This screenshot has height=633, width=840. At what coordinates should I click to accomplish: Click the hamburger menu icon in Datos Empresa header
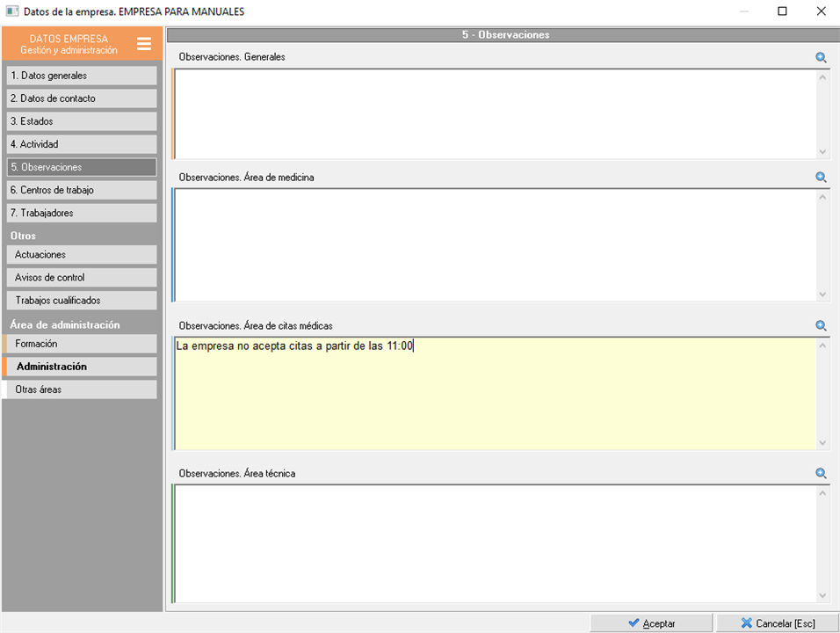[x=144, y=44]
